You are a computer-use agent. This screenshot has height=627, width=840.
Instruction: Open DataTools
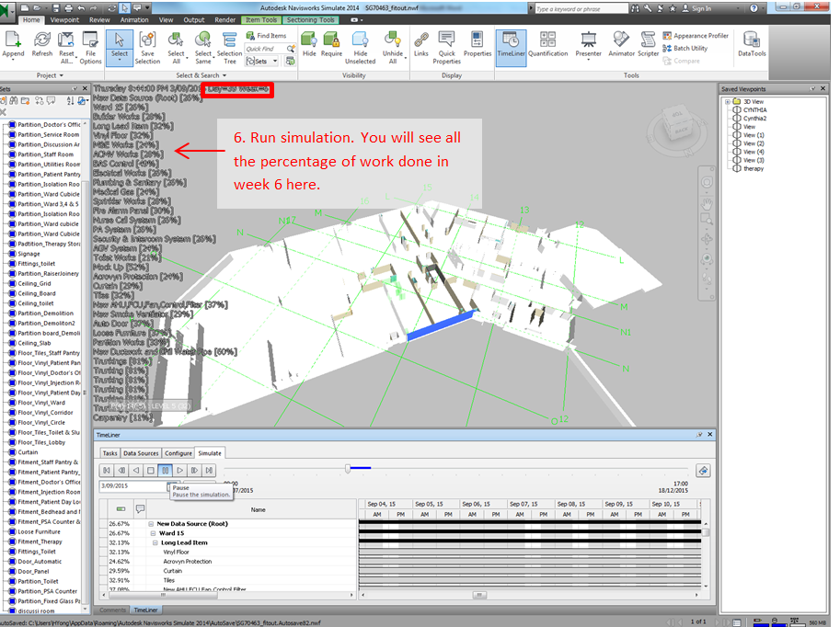click(x=752, y=44)
